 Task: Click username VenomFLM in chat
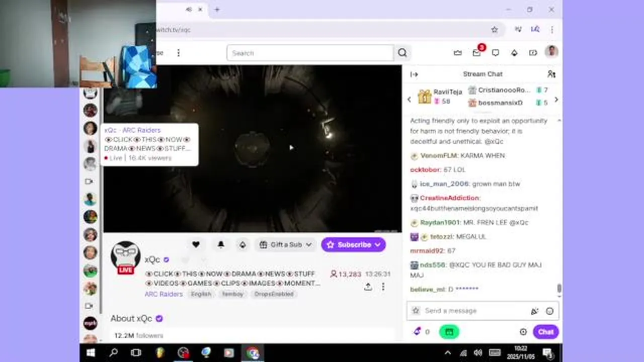pyautogui.click(x=438, y=156)
